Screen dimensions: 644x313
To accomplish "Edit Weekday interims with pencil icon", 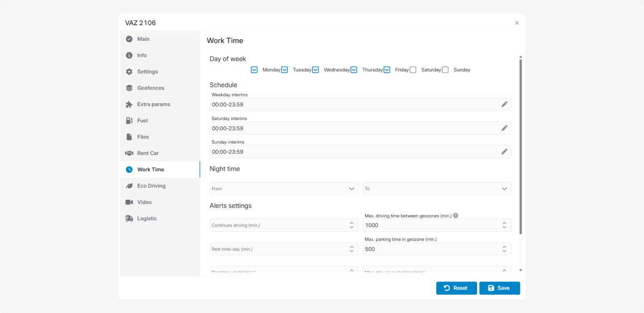I will [x=504, y=104].
